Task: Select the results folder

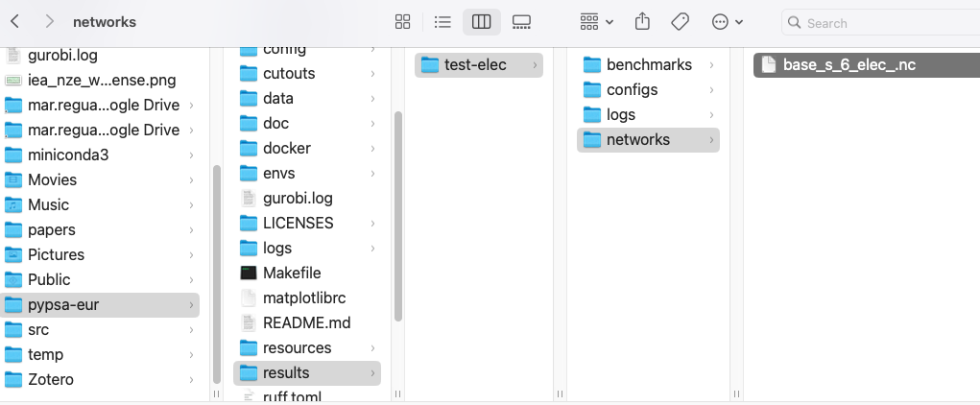Action: click(x=307, y=373)
